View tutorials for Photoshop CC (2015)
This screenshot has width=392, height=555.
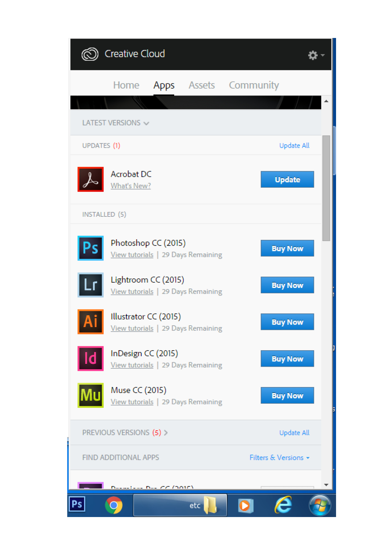click(x=132, y=255)
